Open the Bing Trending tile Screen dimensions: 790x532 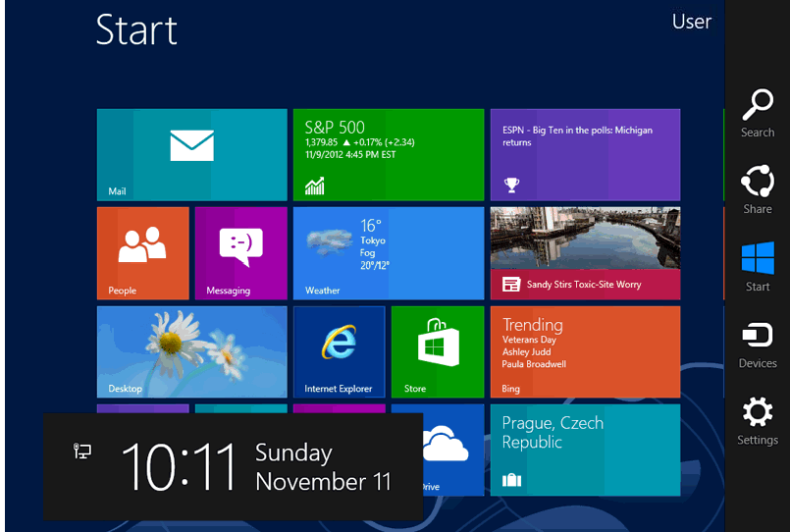point(585,351)
